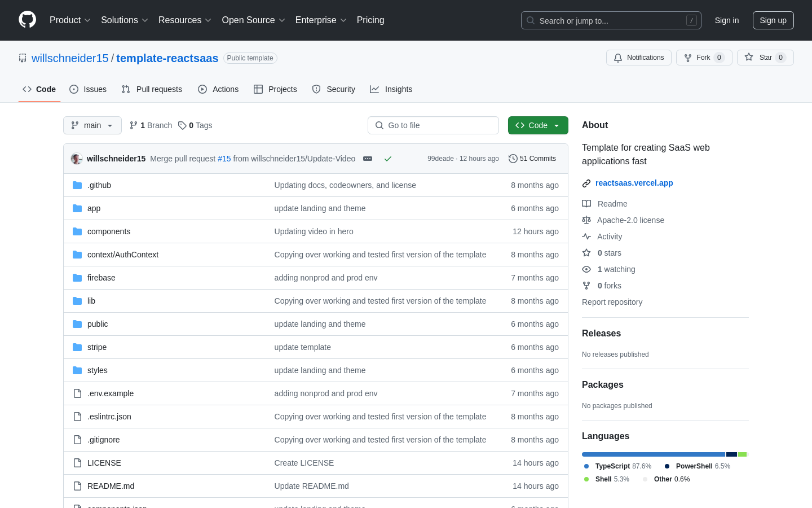Click the commit status green checkmark
The width and height of the screenshot is (812, 508).
coord(388,159)
